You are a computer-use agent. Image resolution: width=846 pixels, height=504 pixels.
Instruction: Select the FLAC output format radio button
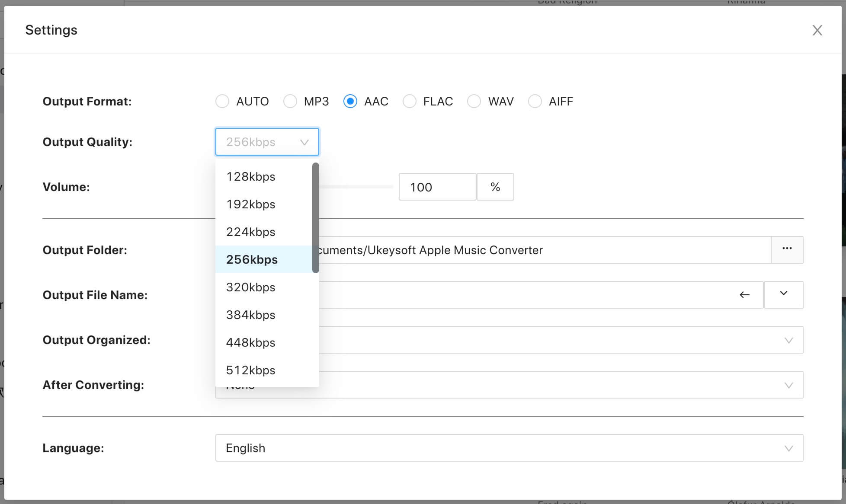410,101
